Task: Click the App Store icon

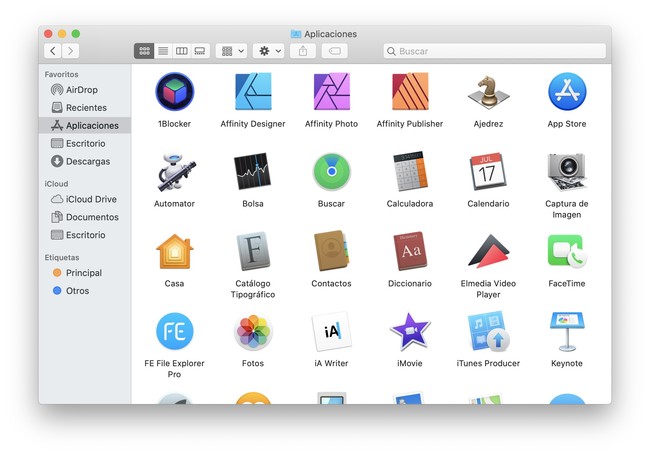Action: [567, 92]
